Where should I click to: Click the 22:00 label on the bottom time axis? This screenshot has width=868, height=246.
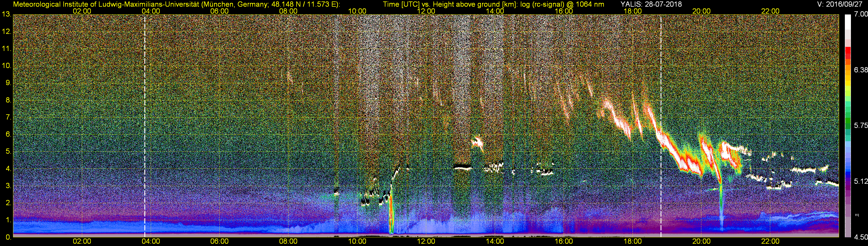(x=770, y=241)
